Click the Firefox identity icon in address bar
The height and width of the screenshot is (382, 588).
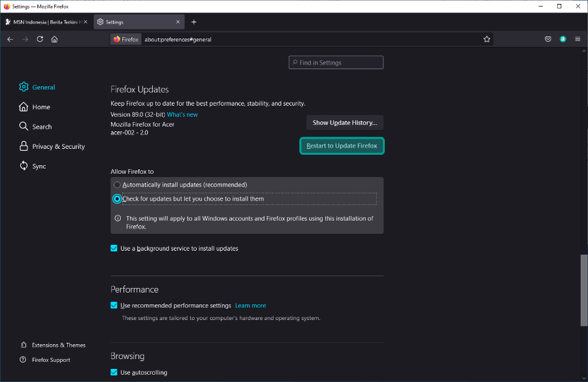125,39
